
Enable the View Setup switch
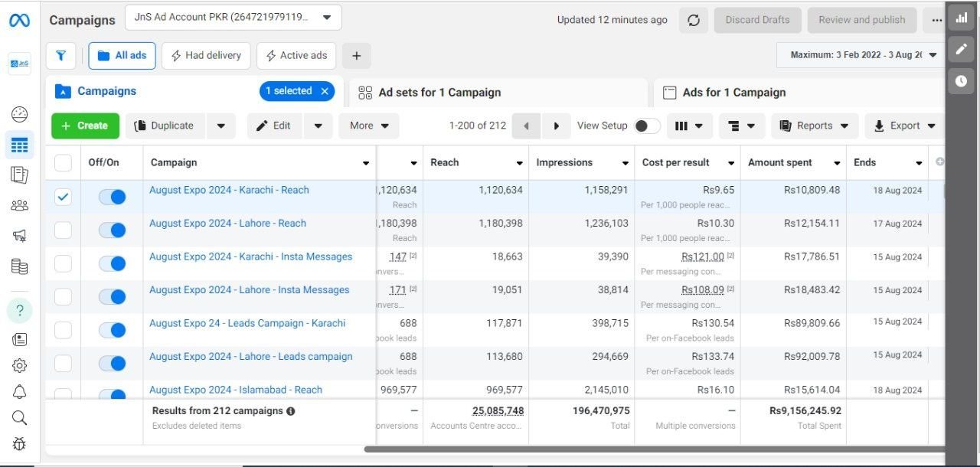tap(647, 126)
